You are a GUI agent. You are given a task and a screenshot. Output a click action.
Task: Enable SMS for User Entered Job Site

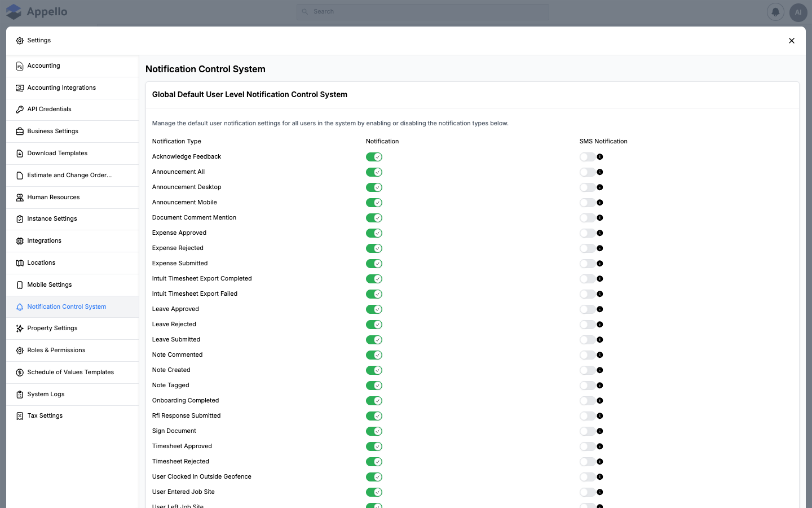[x=588, y=492]
